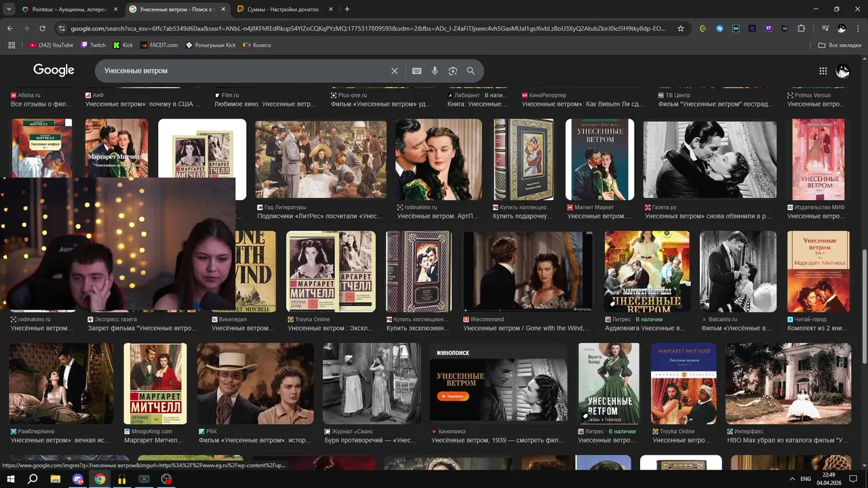Open the Google apps grid
The image size is (868, 488).
coord(823,70)
